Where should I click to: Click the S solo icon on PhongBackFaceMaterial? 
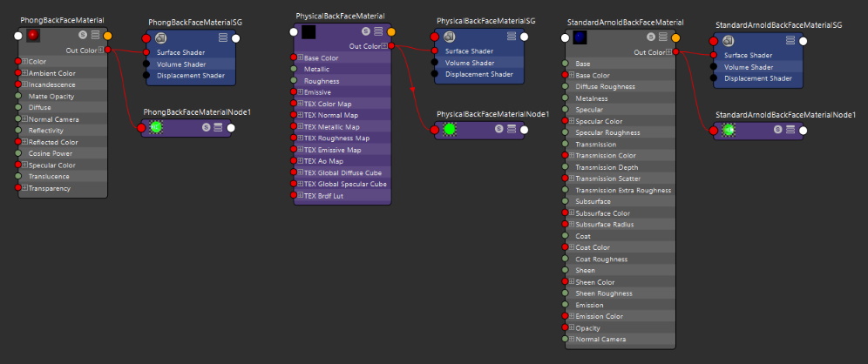coord(83,35)
